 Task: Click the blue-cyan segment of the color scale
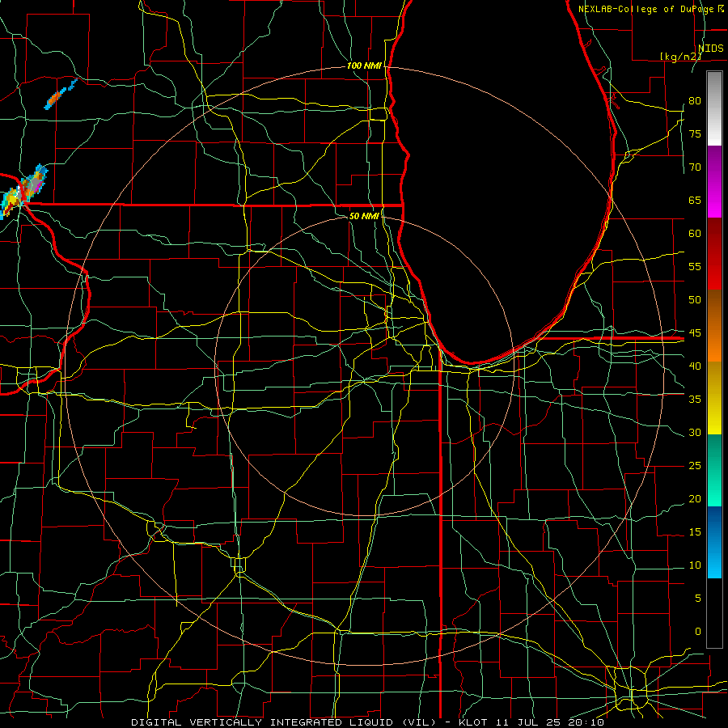click(714, 542)
